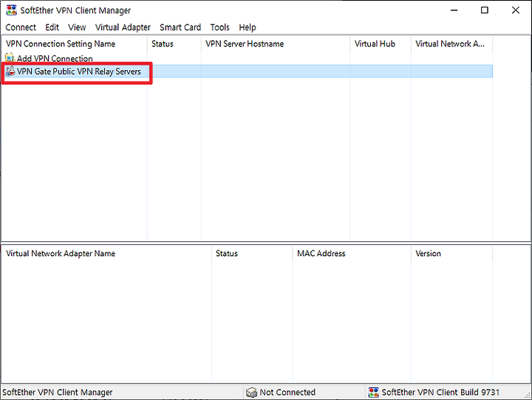Click the VPN Gate relay servers icon
The height and width of the screenshot is (400, 532).
tap(10, 71)
